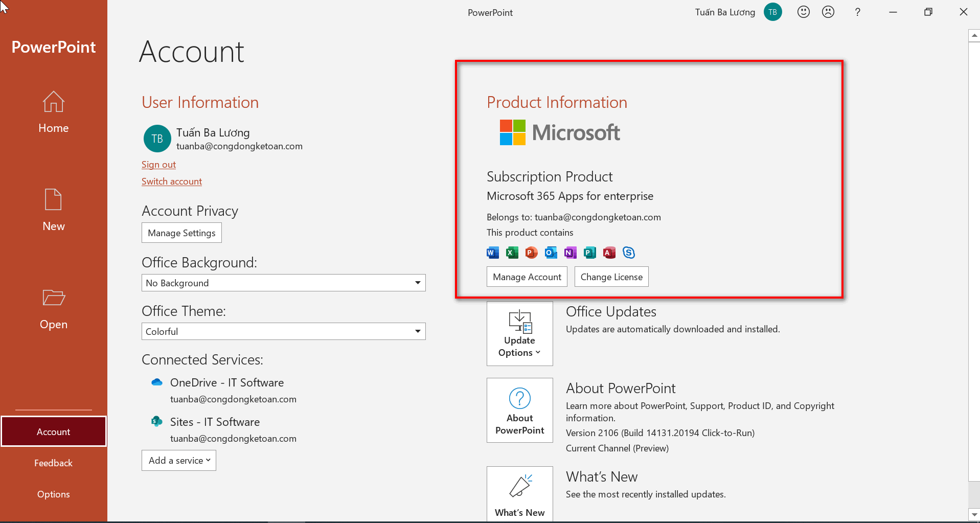Image resolution: width=980 pixels, height=523 pixels.
Task: Click the New blank page icon
Action: click(x=54, y=199)
